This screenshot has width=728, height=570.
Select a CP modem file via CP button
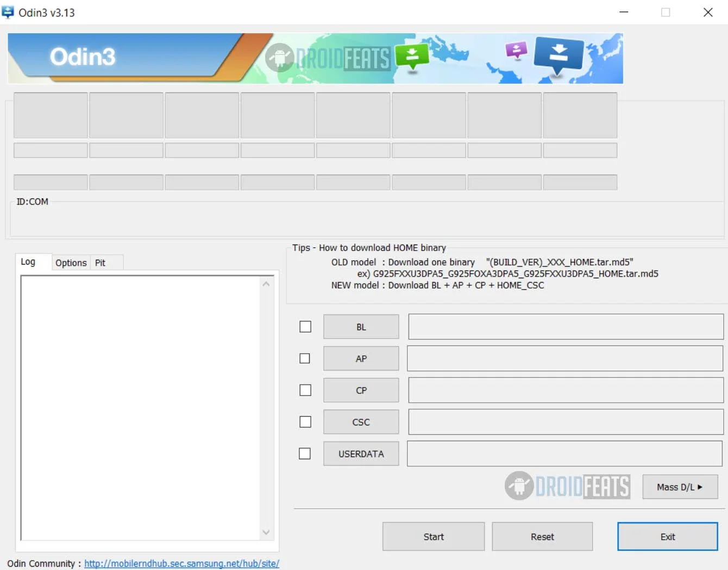tap(361, 390)
